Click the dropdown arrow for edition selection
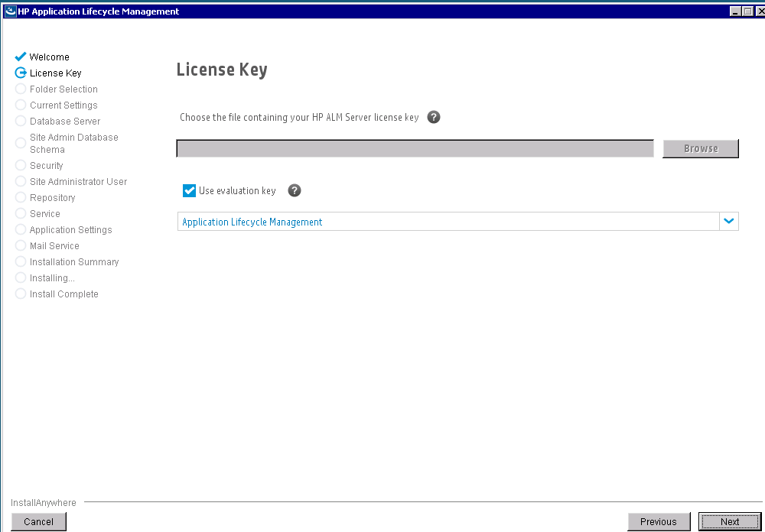This screenshot has width=765, height=532. tap(729, 222)
